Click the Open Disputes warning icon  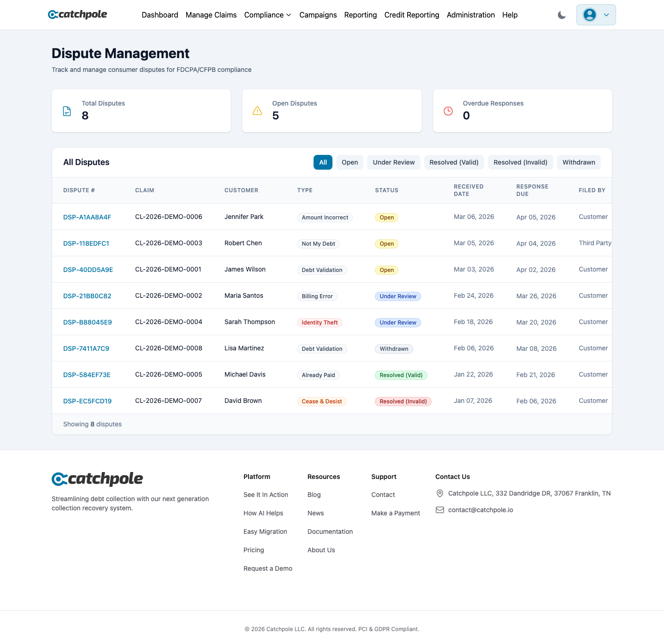click(x=257, y=111)
